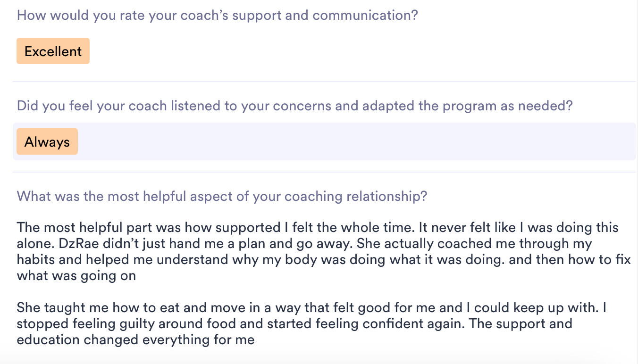Click the question about adapting the program
This screenshot has height=364, width=638.
294,106
